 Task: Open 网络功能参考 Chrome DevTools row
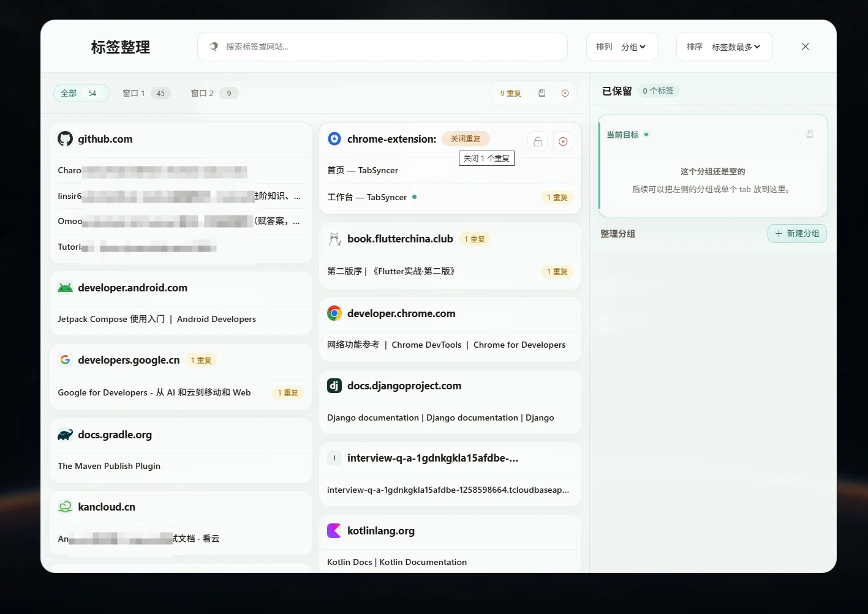click(x=450, y=345)
